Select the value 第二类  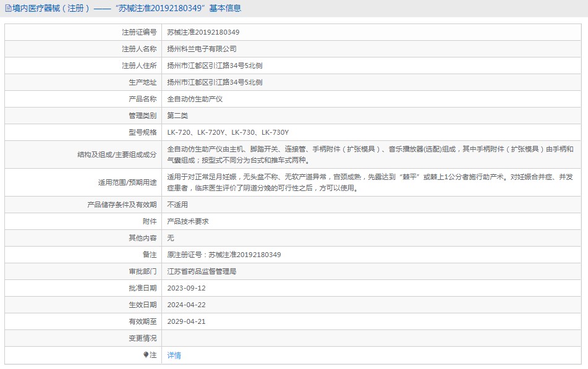(x=177, y=116)
